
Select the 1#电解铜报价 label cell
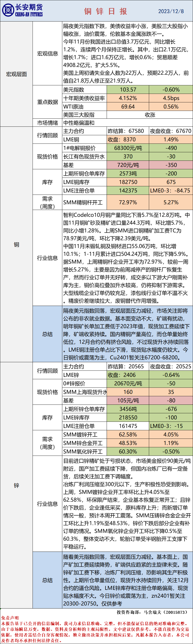pos(84,148)
